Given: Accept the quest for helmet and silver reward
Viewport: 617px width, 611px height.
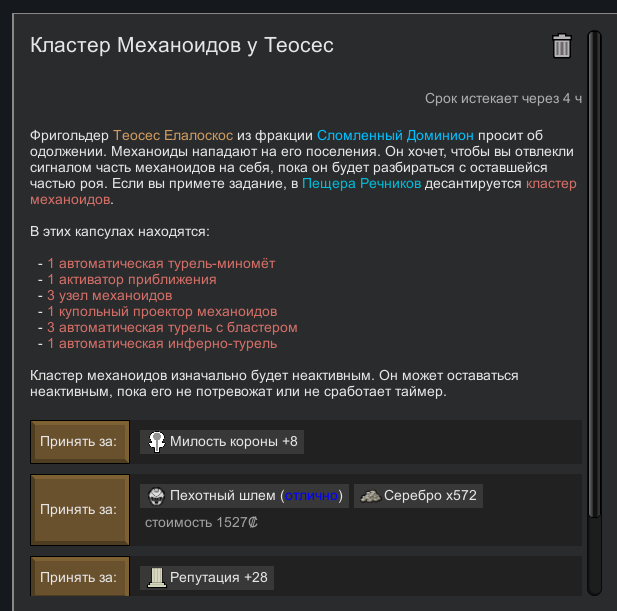Looking at the screenshot, I should [80, 508].
